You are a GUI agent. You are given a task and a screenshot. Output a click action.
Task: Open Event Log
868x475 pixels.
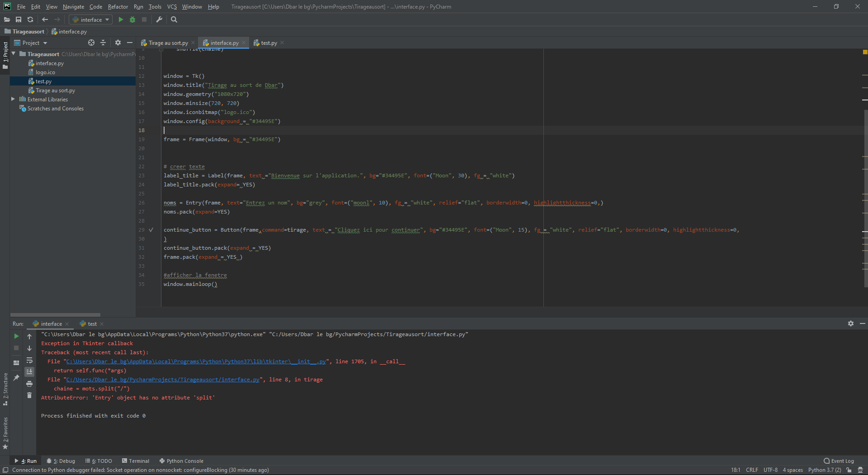839,461
